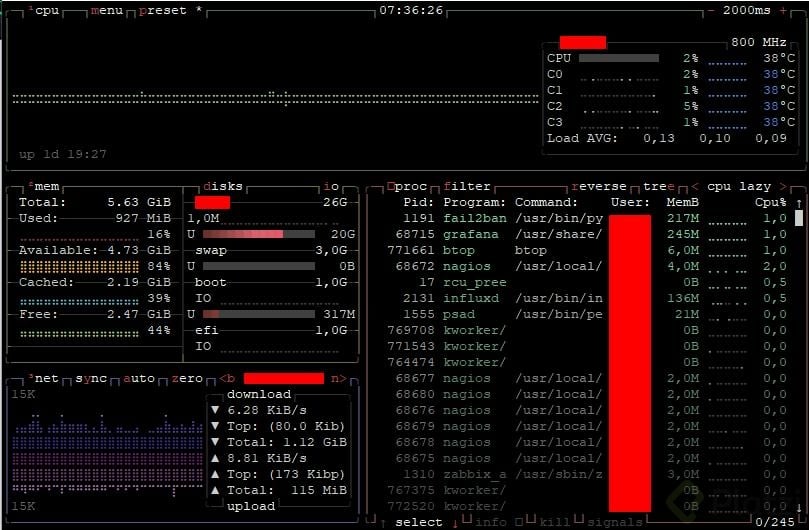
Task: Select kworker process with pid 764474
Action: (587, 362)
